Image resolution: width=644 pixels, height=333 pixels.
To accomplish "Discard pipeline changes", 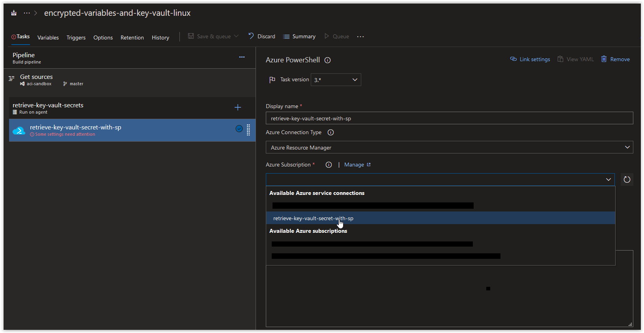I will click(x=262, y=36).
